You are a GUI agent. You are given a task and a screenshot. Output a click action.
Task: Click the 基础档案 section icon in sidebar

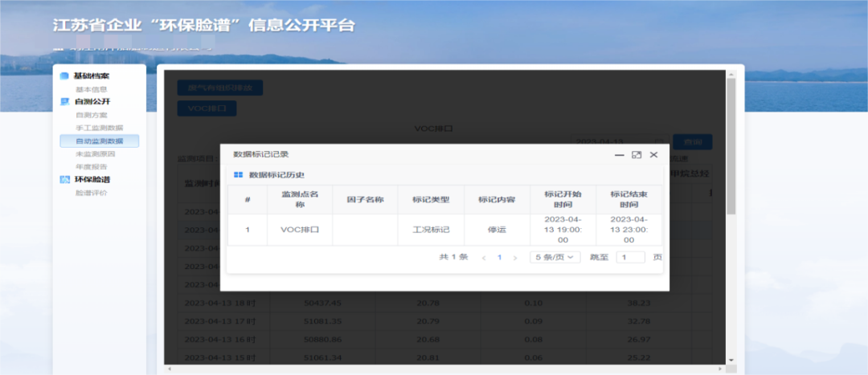tap(65, 76)
